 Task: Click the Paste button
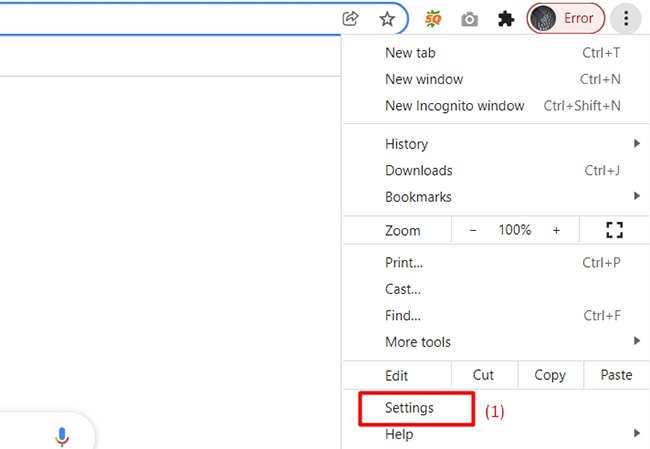click(616, 375)
